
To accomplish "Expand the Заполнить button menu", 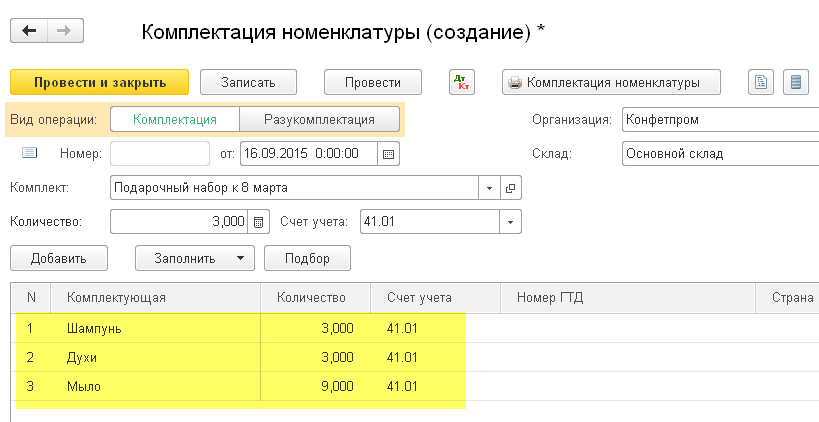I will point(241,258).
